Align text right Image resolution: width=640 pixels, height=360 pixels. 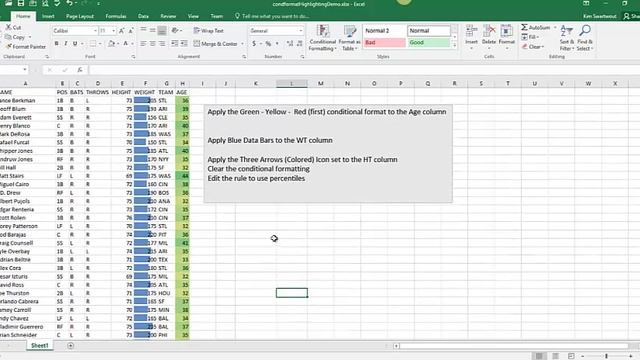[x=162, y=44]
